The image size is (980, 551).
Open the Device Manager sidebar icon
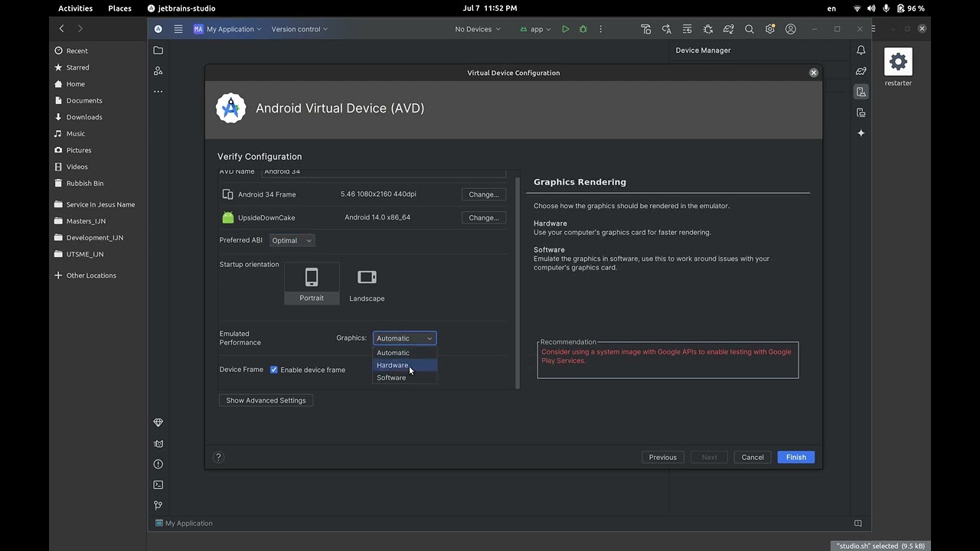(x=861, y=92)
